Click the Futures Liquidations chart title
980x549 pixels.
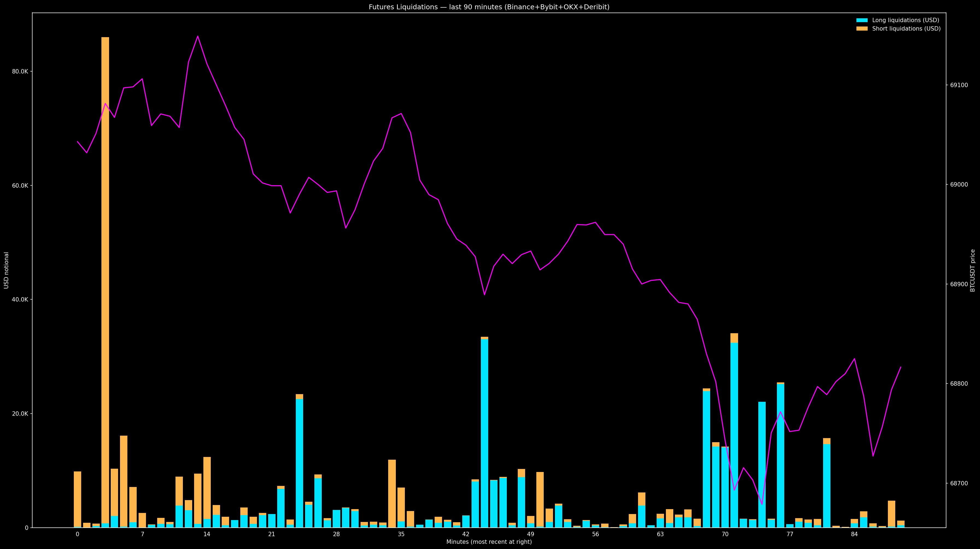click(489, 7)
